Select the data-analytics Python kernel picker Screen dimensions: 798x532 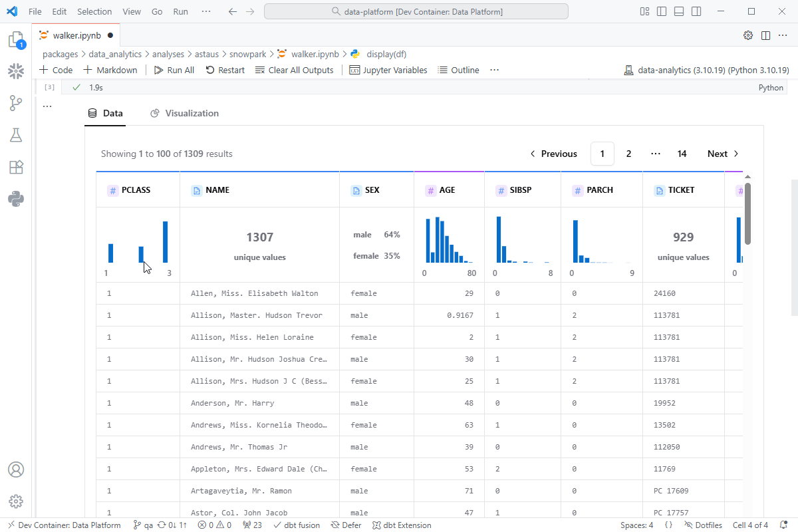(706, 70)
